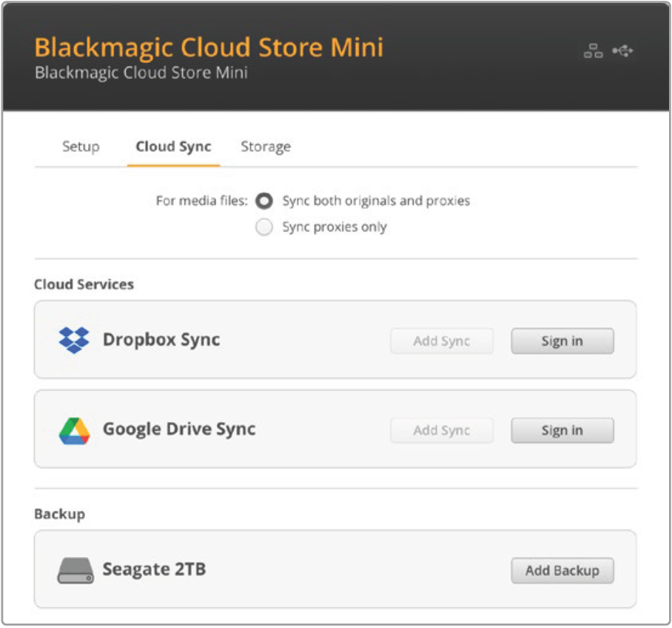Click the Dropbox Sync label
The image size is (672, 628).
pyautogui.click(x=161, y=340)
